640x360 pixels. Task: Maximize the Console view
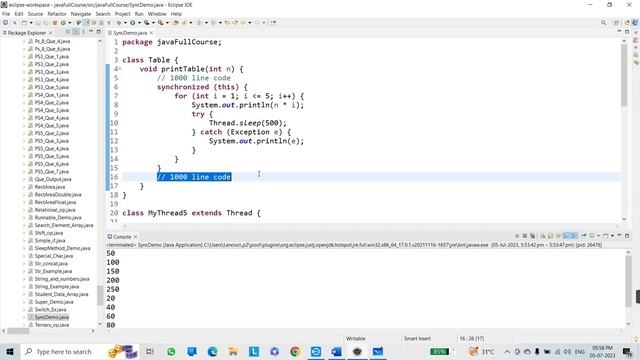627,236
